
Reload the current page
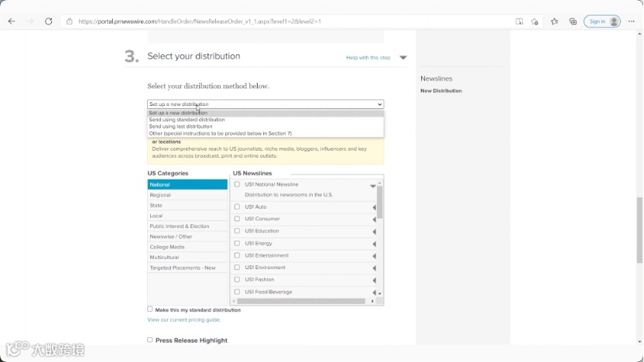pyautogui.click(x=49, y=22)
